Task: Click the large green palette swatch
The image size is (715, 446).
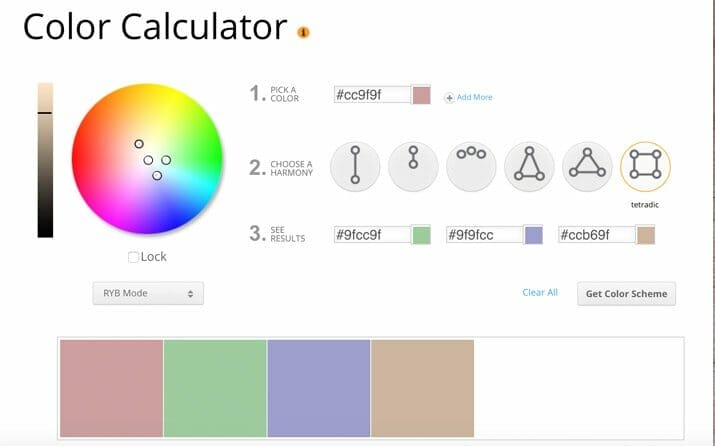Action: [x=215, y=388]
